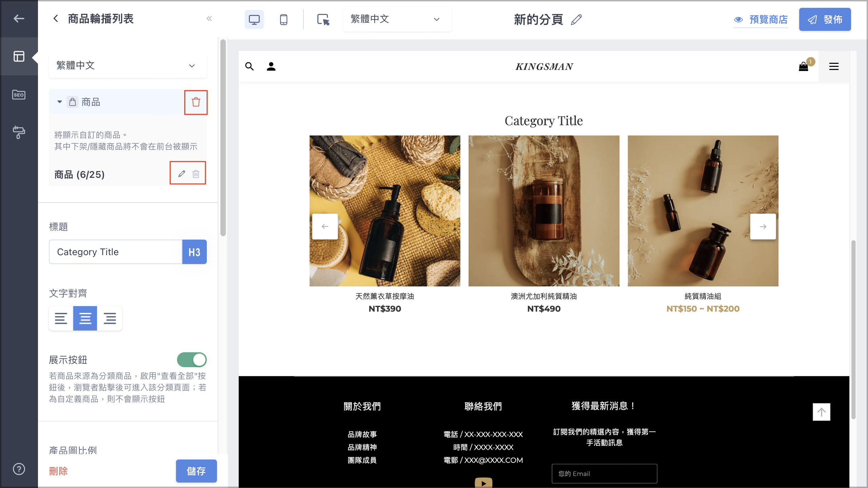Click the storefront user account icon

click(271, 67)
